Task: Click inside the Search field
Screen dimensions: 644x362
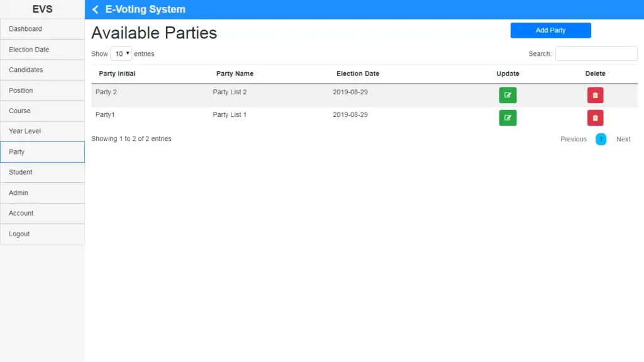Action: tap(596, 53)
